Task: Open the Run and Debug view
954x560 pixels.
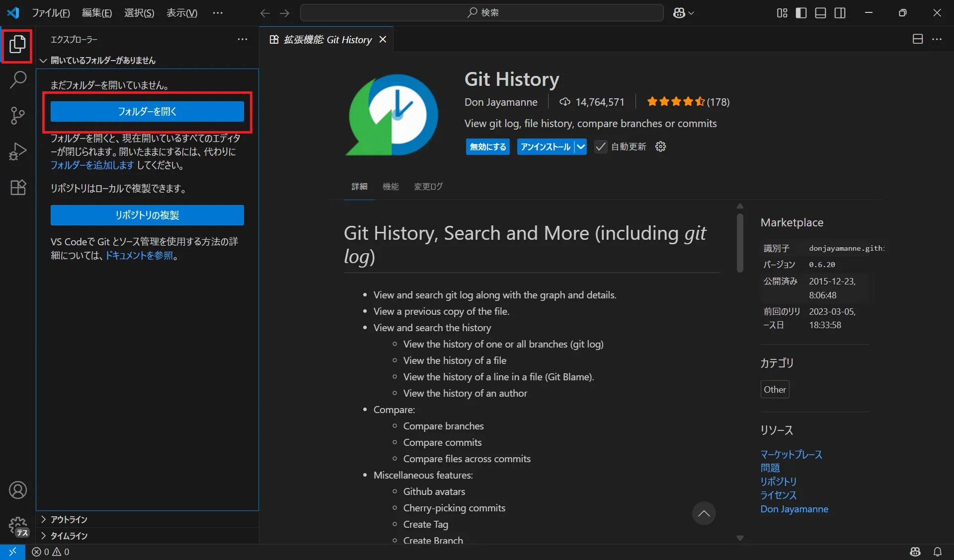Action: [x=18, y=151]
